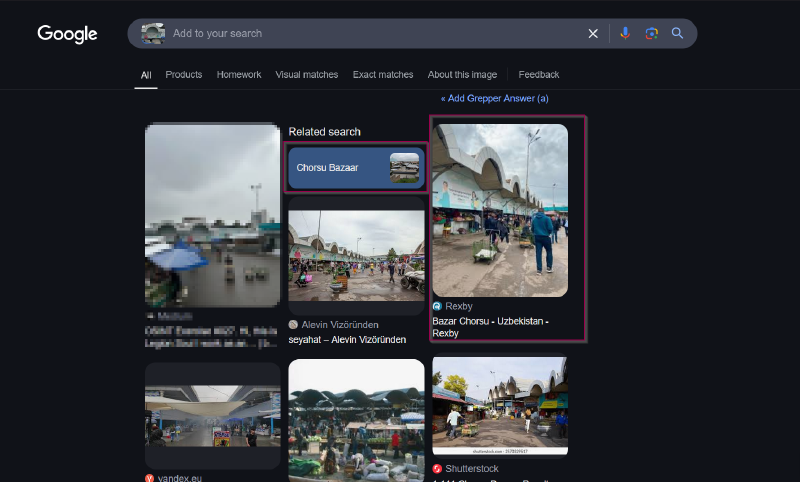Open Google Lens image search icon
This screenshot has width=800, height=482.
tap(651, 34)
